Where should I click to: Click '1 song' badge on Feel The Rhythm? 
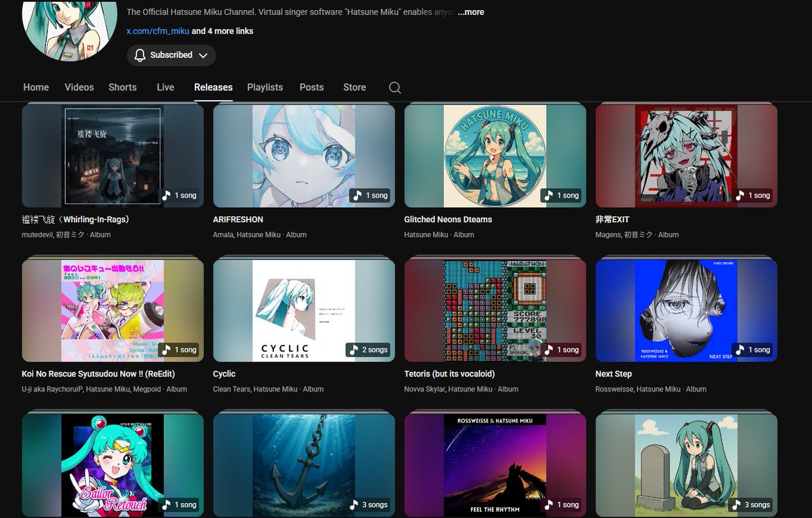pyautogui.click(x=562, y=504)
